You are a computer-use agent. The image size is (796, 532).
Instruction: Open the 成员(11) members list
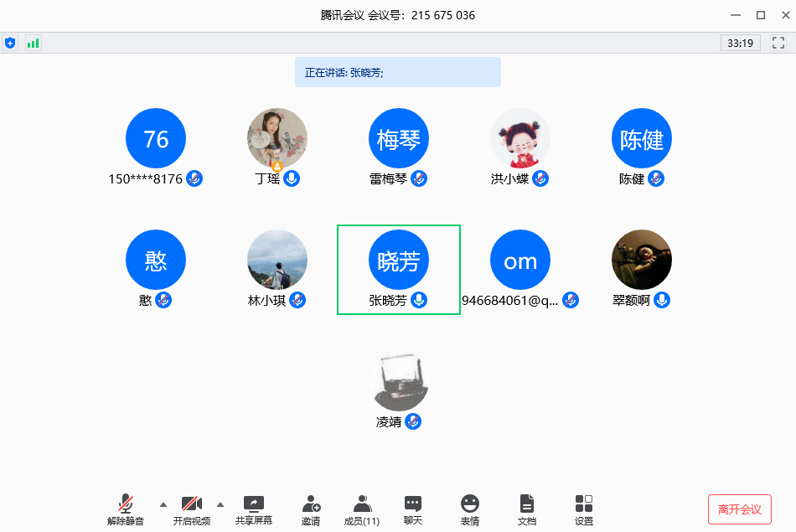tap(362, 509)
